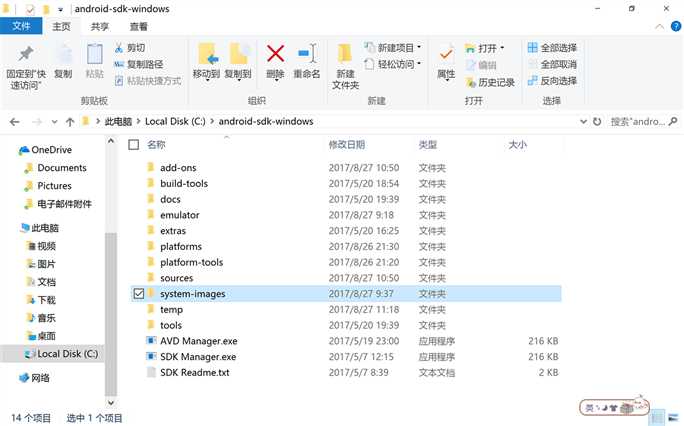Click the search magnifier icon
Image resolution: width=684 pixels, height=426 pixels.
(x=673, y=121)
